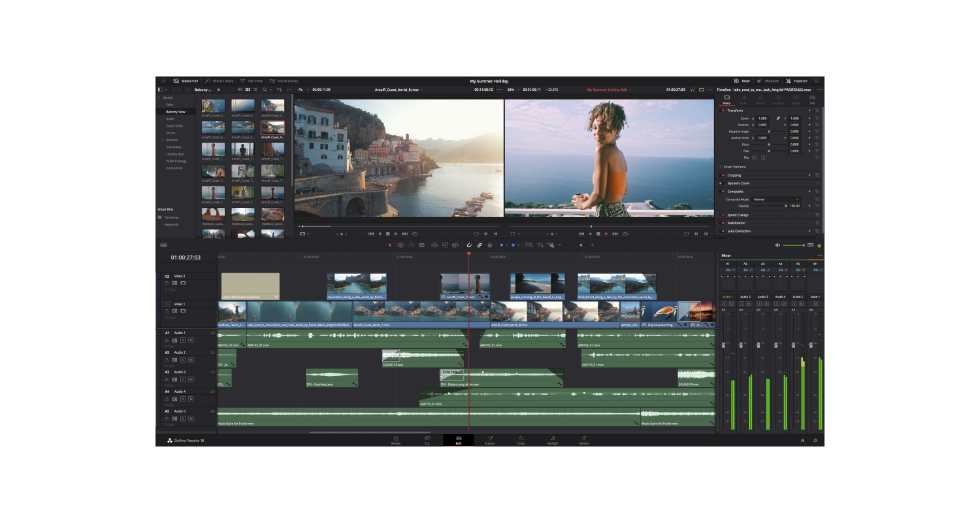Click the Position Lock padlock icon
Viewport: 980px width, 523px height.
[x=490, y=245]
